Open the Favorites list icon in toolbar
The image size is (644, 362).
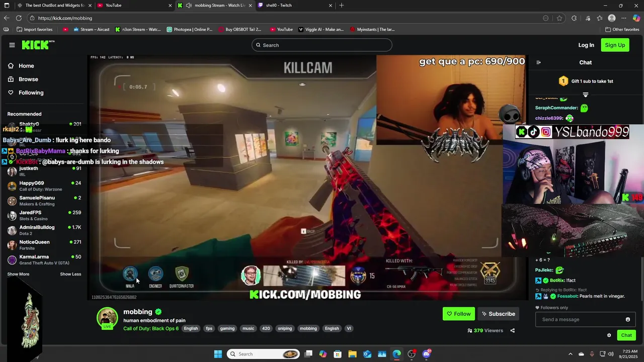tap(600, 18)
